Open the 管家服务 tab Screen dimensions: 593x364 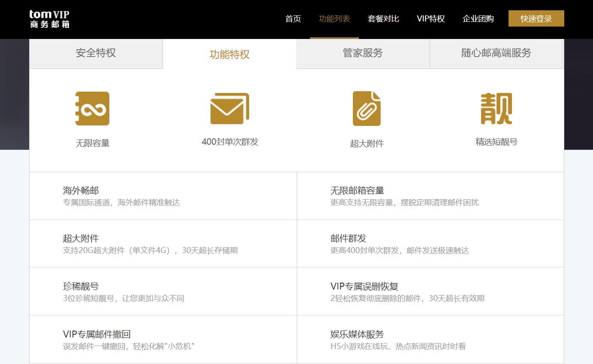(x=363, y=54)
